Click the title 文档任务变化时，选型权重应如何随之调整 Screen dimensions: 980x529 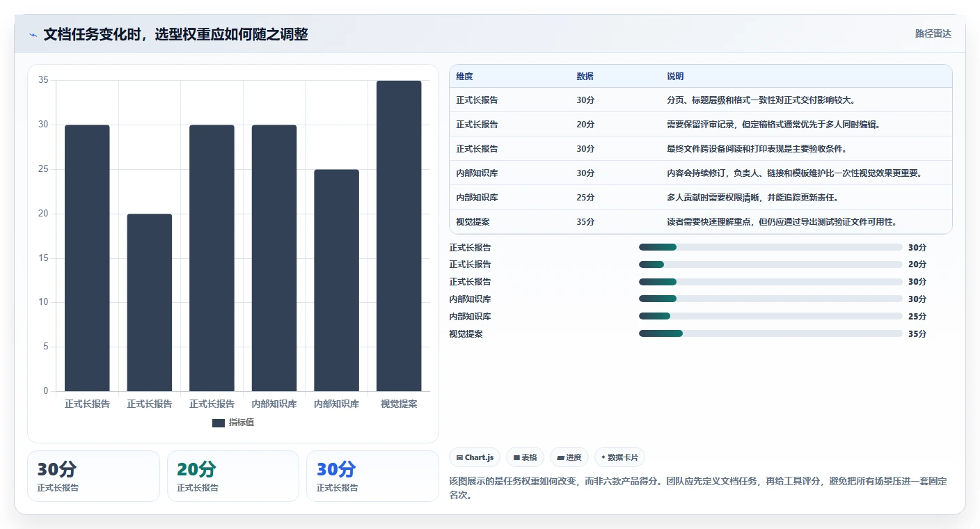[x=175, y=34]
